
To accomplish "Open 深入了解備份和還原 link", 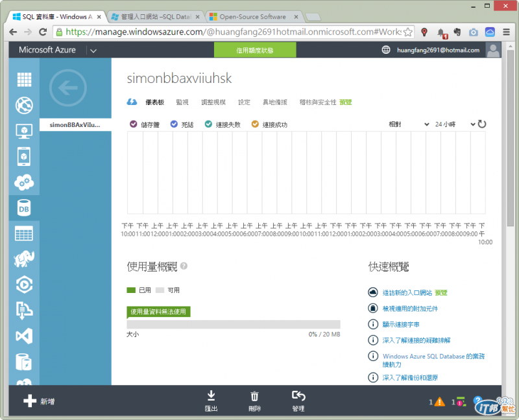I will (410, 377).
